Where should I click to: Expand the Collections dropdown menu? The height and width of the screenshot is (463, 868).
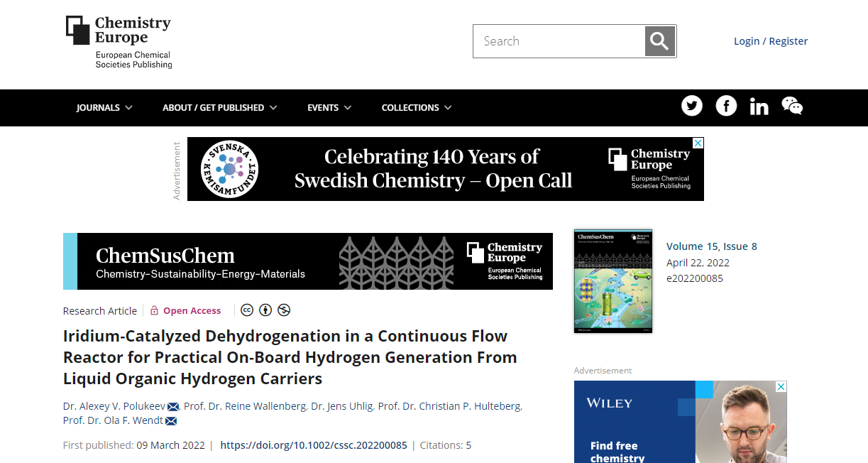click(417, 108)
